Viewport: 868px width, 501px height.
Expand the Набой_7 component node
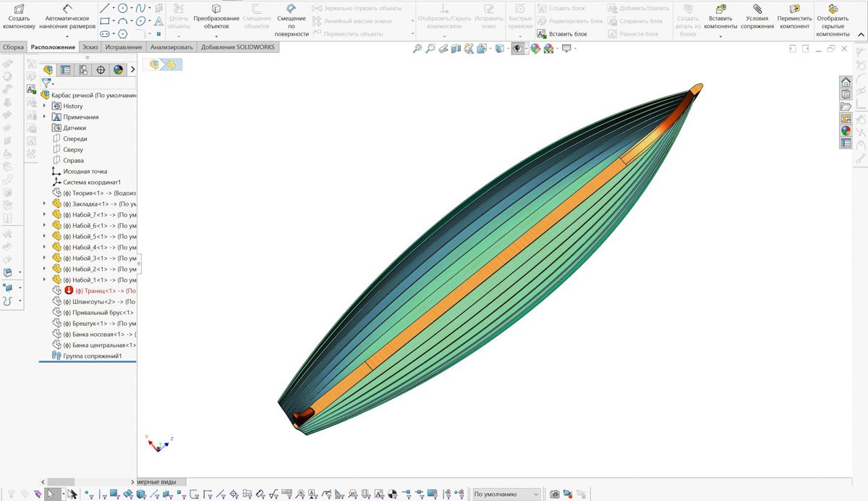coord(45,215)
